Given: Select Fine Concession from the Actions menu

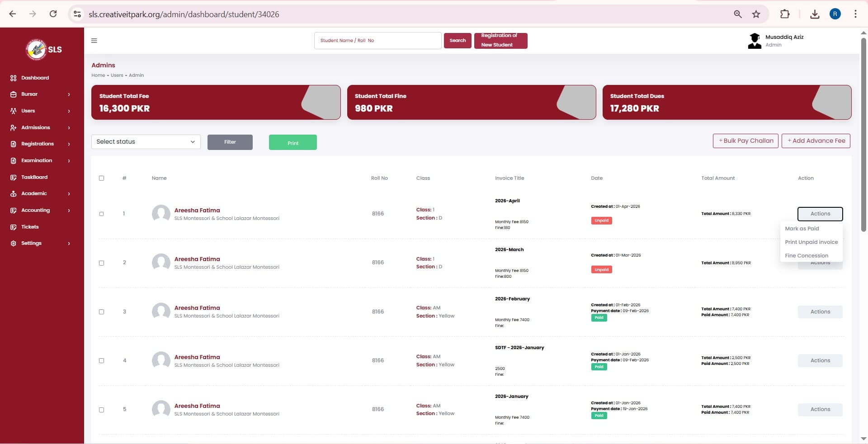Looking at the screenshot, I should (807, 256).
